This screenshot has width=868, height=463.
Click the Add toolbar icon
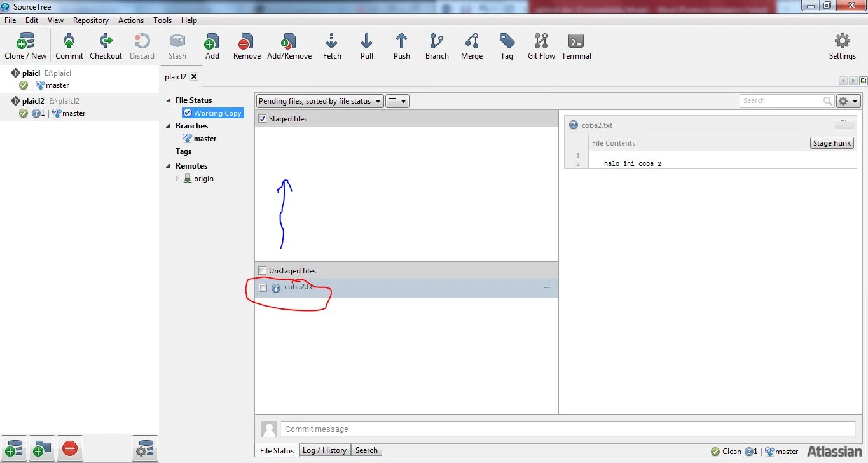click(x=212, y=46)
